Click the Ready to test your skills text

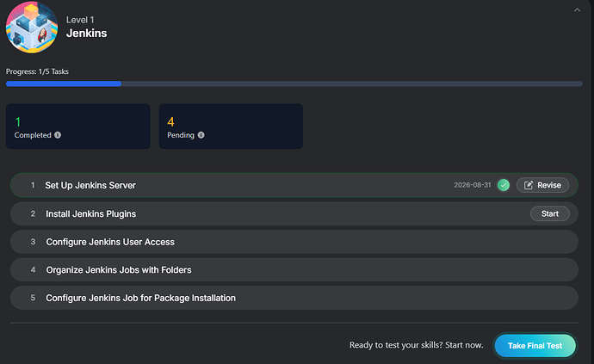pyautogui.click(x=416, y=345)
